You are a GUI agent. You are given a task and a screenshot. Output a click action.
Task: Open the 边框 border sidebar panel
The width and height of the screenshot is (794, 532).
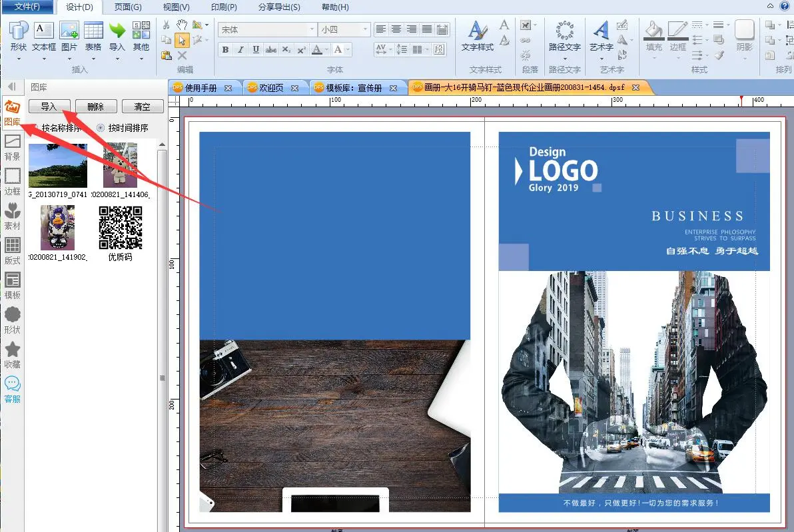coord(12,182)
